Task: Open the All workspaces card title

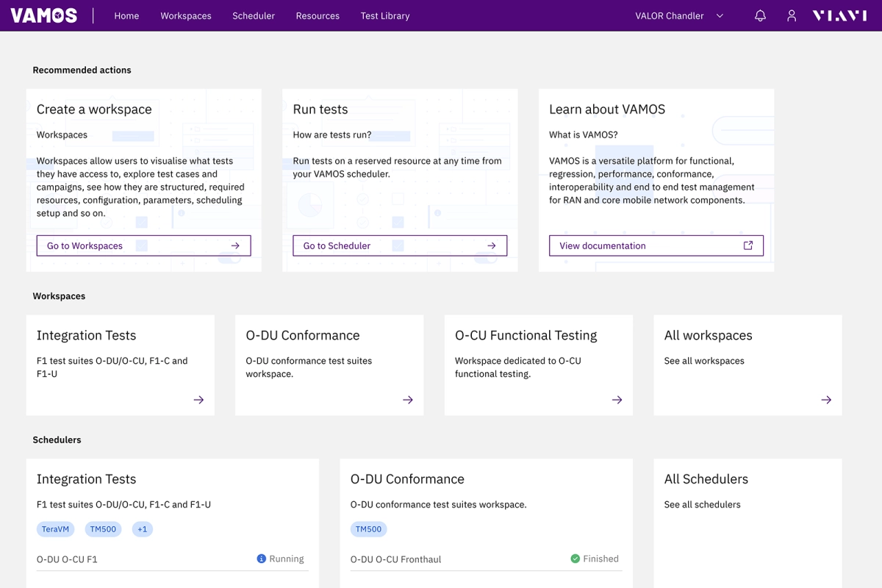Action: tap(709, 335)
